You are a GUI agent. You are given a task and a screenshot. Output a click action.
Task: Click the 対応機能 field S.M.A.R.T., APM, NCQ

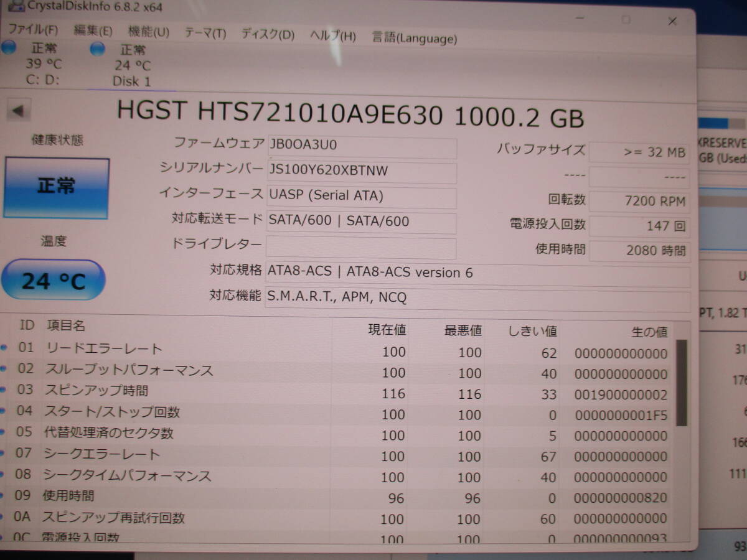(478, 299)
